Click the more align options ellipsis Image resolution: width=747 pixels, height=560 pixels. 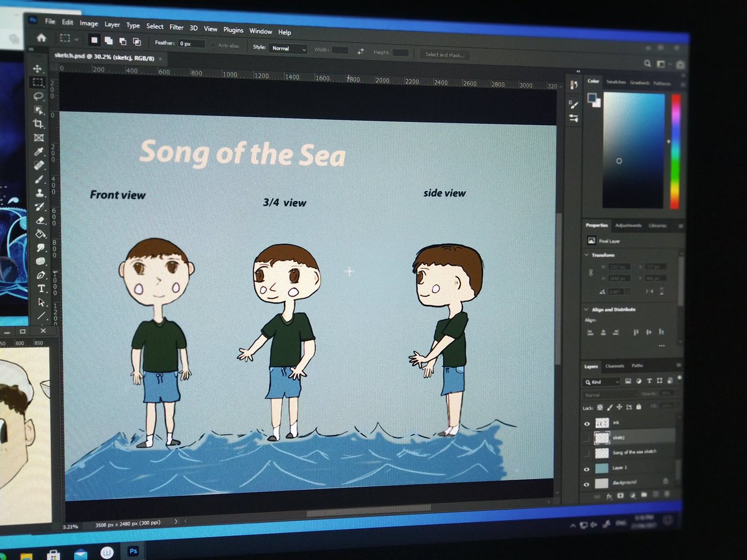click(661, 345)
